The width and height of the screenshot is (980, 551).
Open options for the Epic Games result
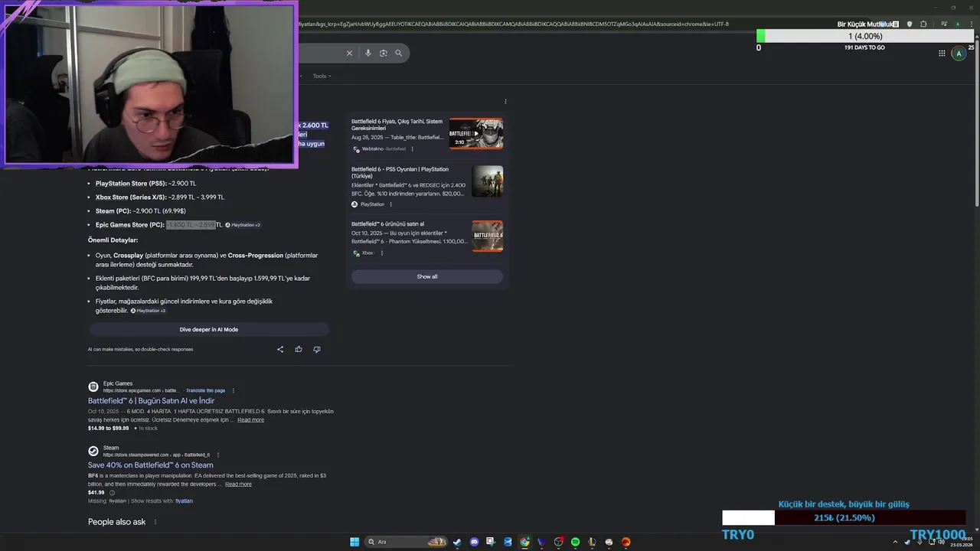tap(234, 390)
